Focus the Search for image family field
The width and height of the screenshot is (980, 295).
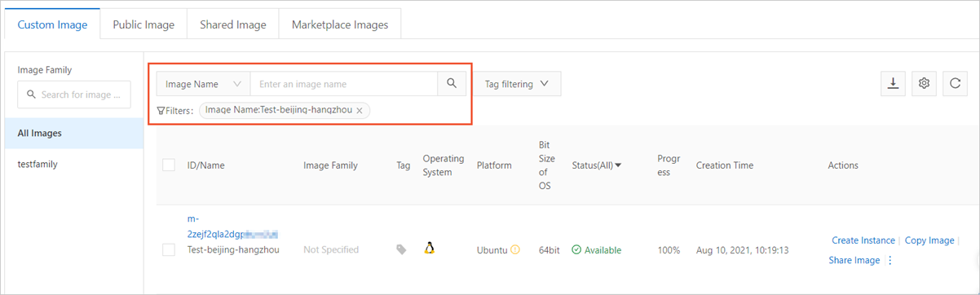pos(74,95)
